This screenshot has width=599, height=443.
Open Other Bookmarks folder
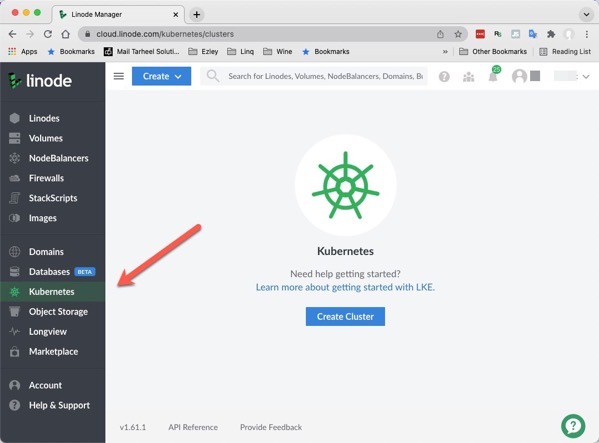[493, 52]
